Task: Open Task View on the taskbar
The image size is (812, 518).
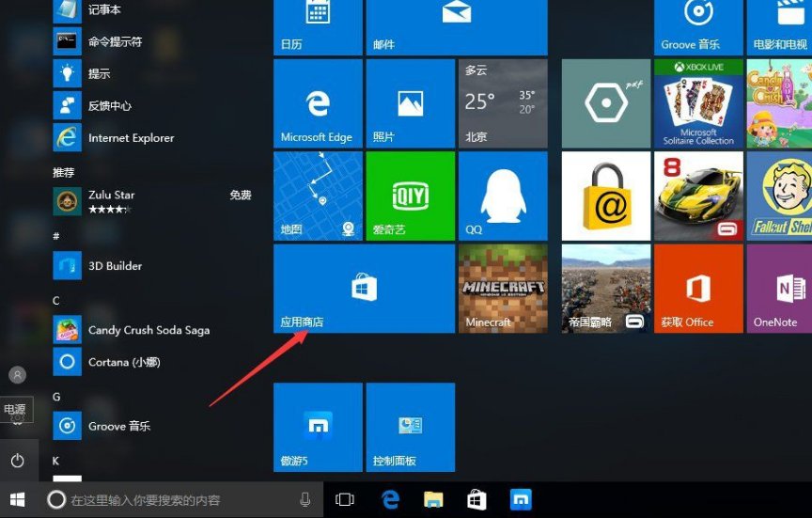Action: coord(344,500)
